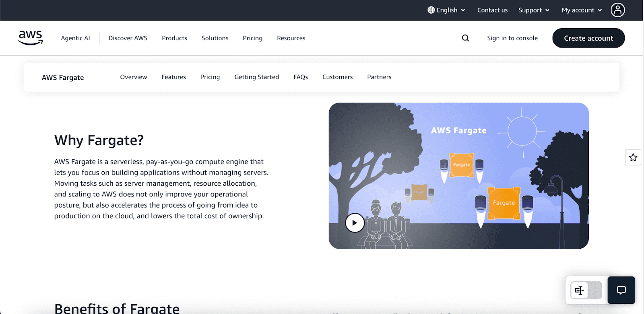Click the AWS Fargate product title

tap(63, 77)
